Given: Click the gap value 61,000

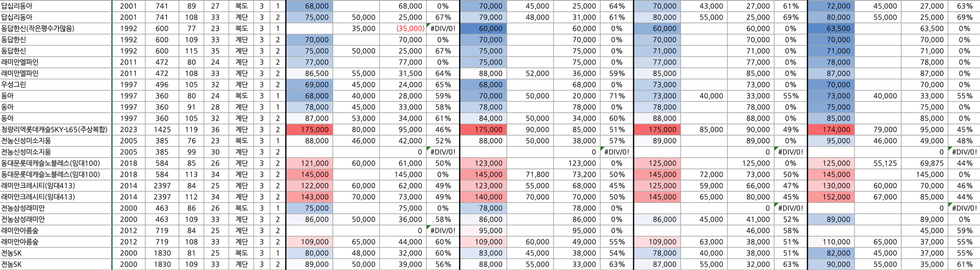Looking at the screenshot, I should (x=403, y=163).
